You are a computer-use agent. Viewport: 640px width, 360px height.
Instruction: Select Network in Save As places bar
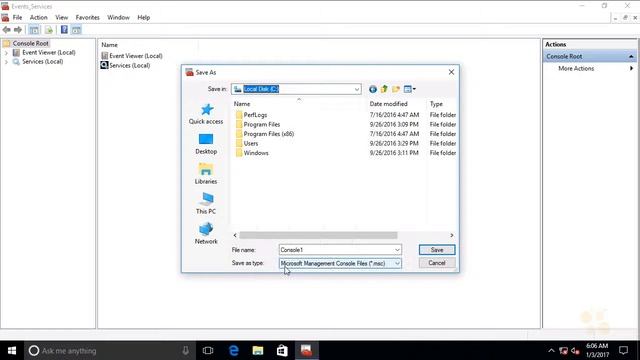coord(206,233)
